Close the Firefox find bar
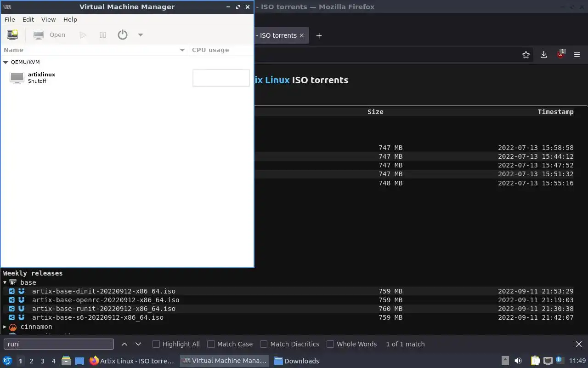This screenshot has height=368, width=588. click(x=579, y=344)
